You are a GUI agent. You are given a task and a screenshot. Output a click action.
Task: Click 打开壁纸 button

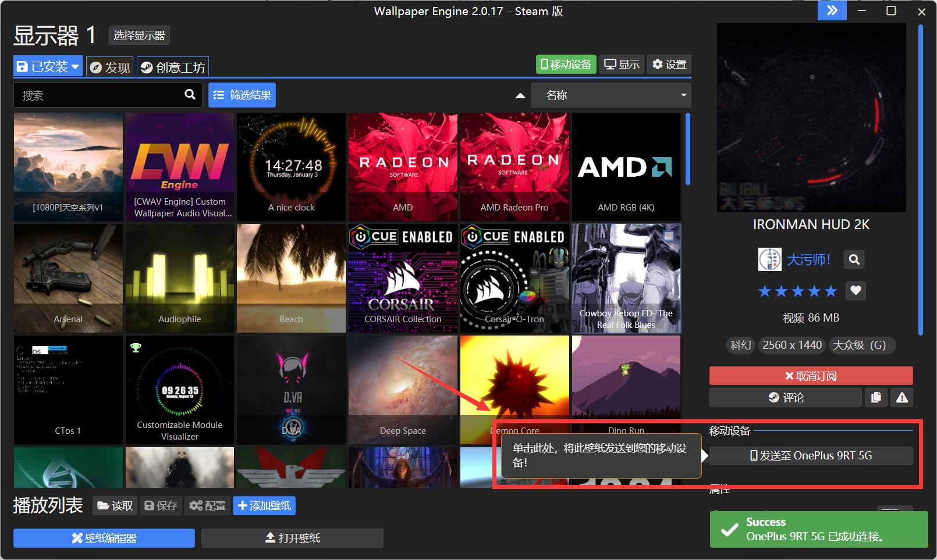pos(292,538)
